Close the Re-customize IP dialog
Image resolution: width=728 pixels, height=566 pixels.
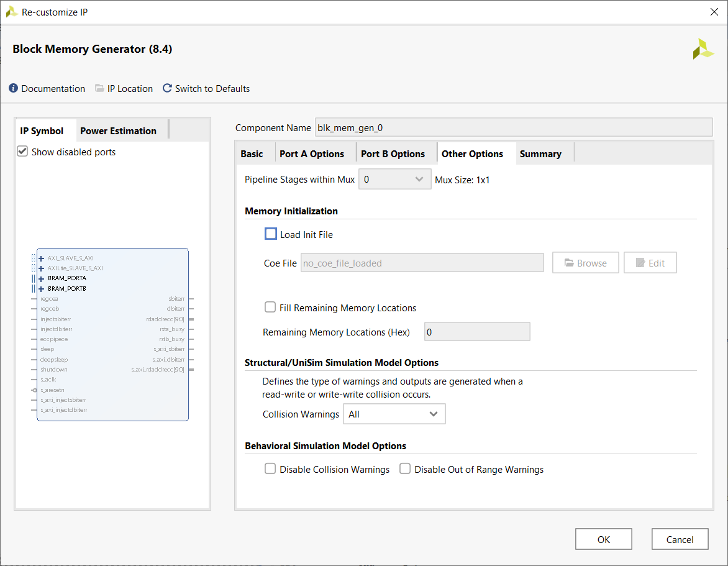(714, 12)
